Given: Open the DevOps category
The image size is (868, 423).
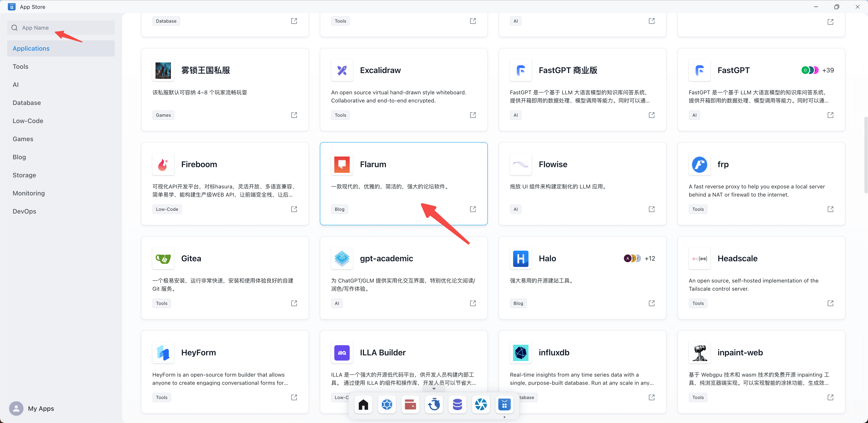Looking at the screenshot, I should pyautogui.click(x=24, y=211).
